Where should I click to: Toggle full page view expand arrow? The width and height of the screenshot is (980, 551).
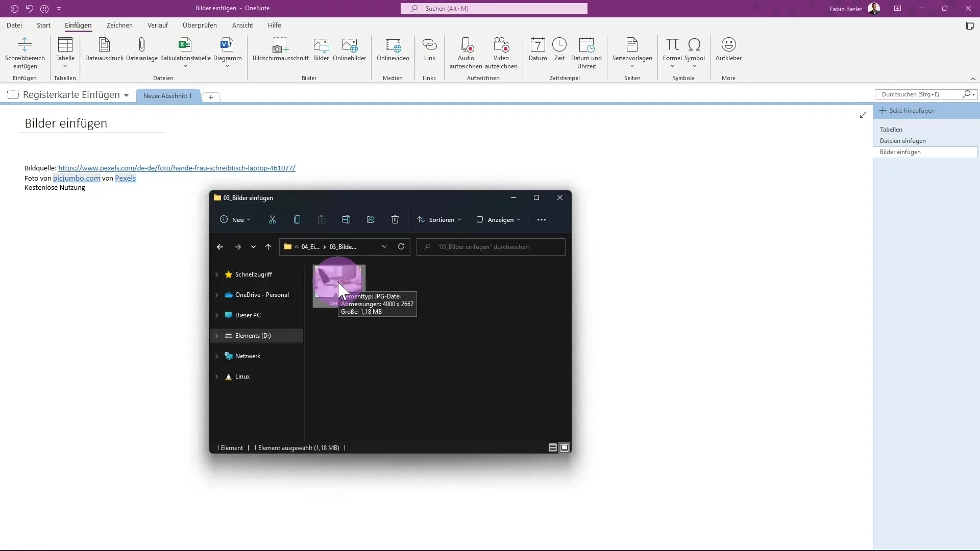[863, 115]
